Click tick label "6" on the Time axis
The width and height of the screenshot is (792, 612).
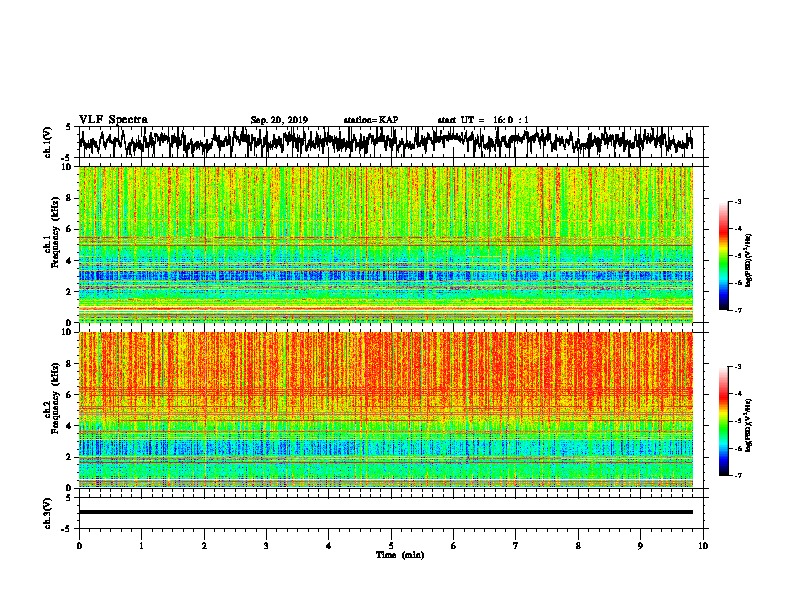click(x=454, y=546)
